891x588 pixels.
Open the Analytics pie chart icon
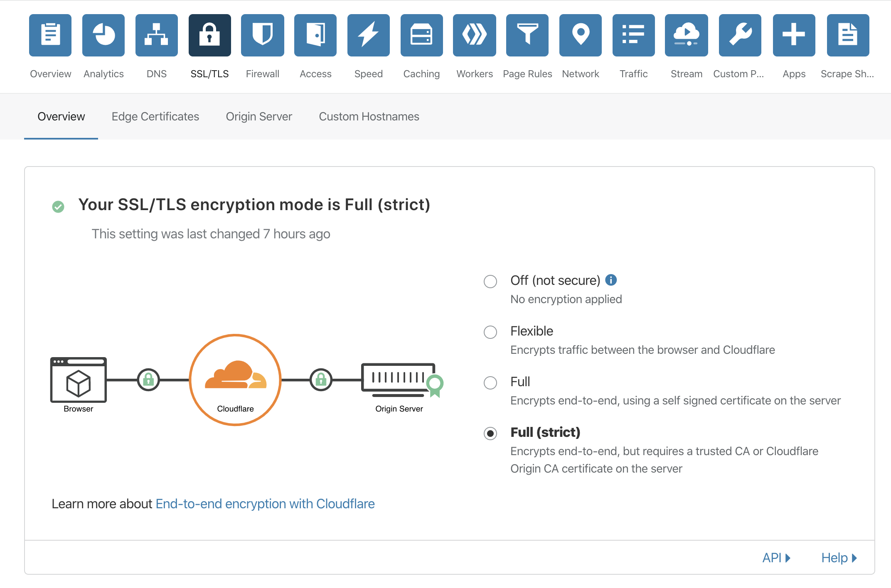pyautogui.click(x=103, y=35)
